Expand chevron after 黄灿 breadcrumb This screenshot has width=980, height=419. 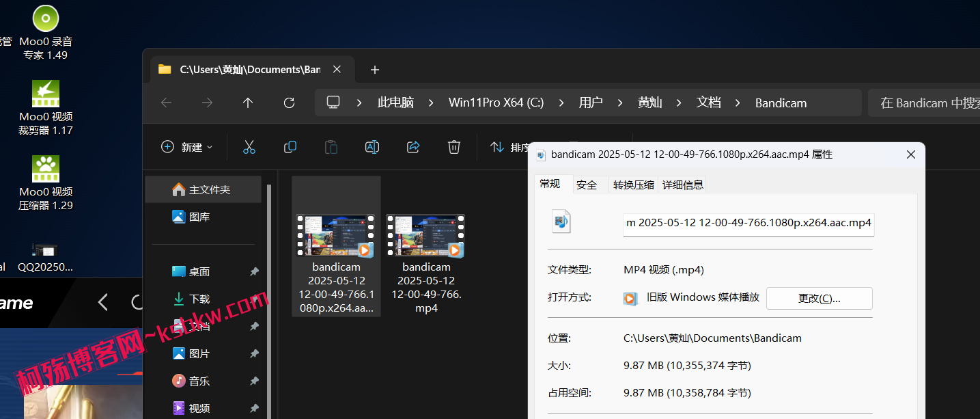click(x=679, y=103)
